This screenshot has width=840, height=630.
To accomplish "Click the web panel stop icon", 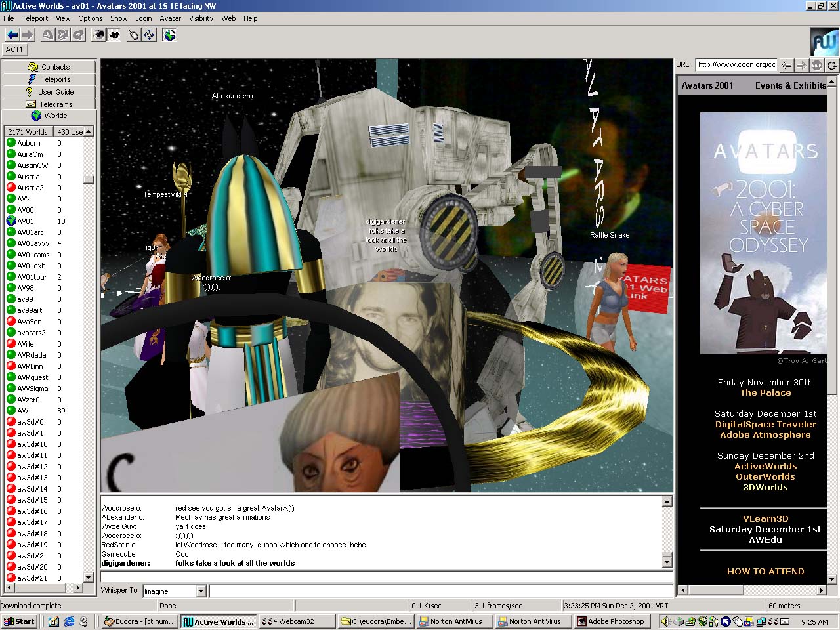I will 816,65.
